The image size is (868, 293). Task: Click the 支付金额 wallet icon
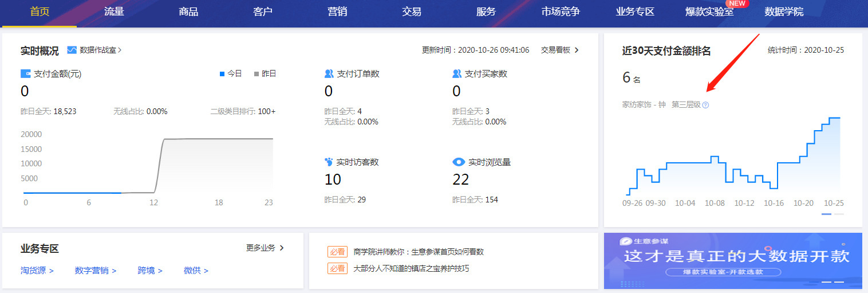(x=25, y=73)
